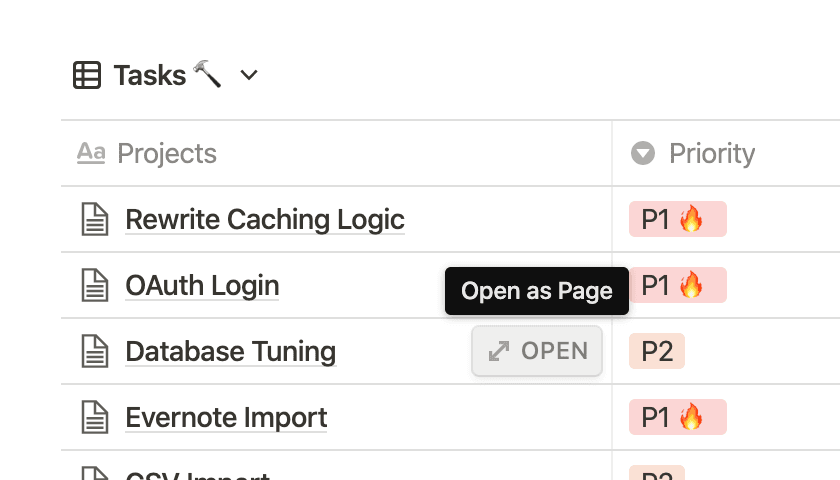Click page icon for Rewrite Caching Logic
Screen dimensions: 840x480
click(x=94, y=219)
